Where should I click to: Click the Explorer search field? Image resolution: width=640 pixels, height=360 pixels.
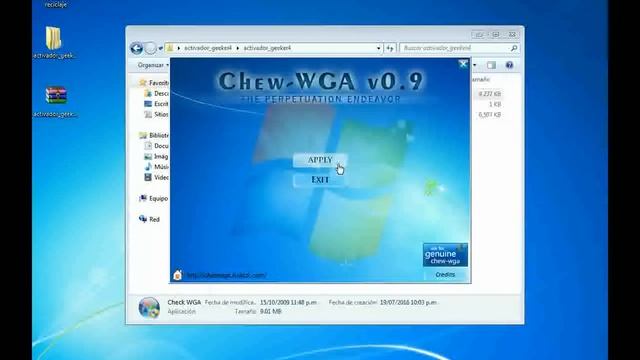point(455,48)
